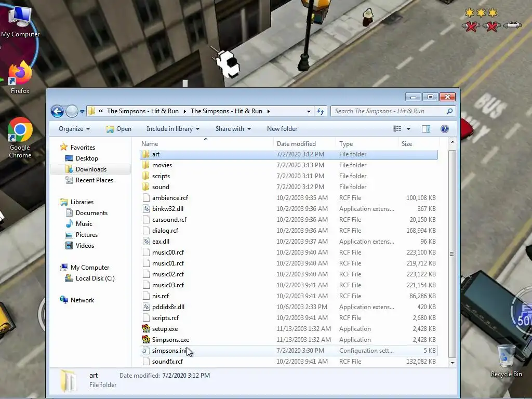Open the Organize menu
This screenshot has height=399, width=532.
[74, 129]
